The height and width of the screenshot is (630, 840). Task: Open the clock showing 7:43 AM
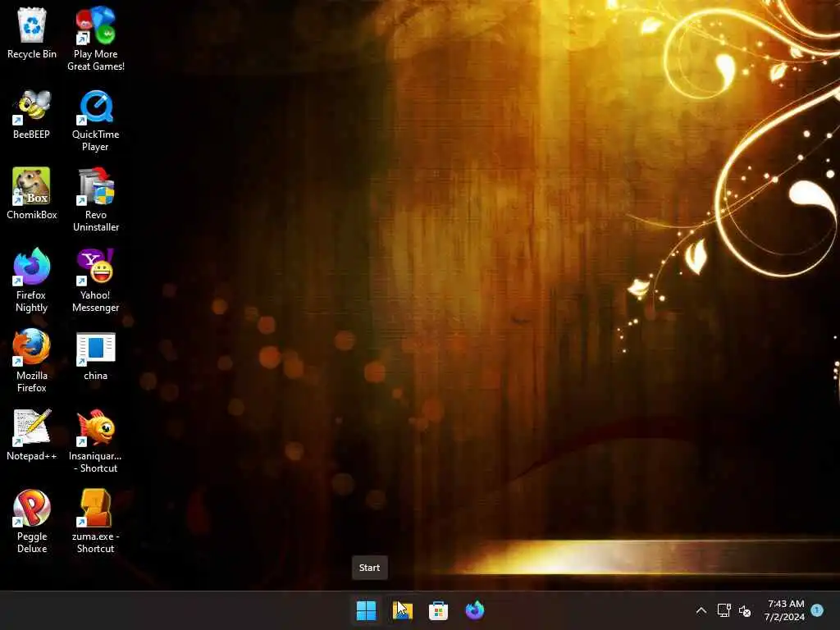(x=785, y=610)
